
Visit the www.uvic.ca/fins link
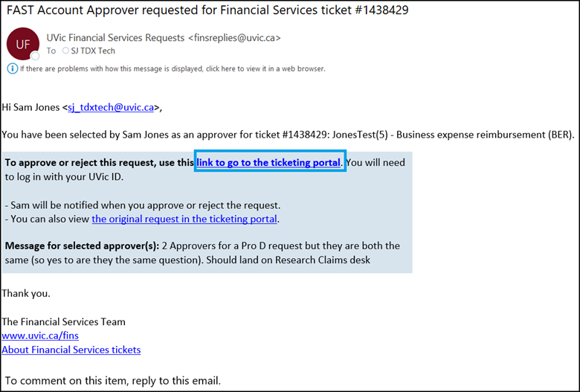(40, 335)
